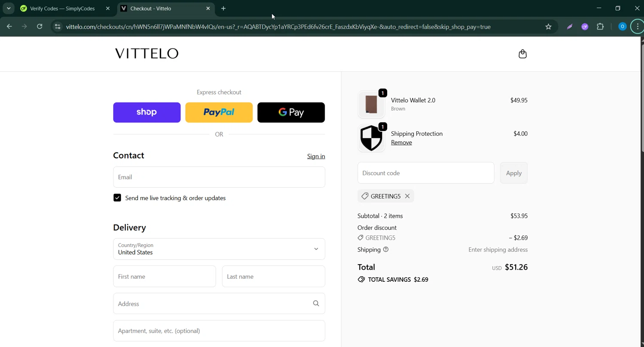
Task: Click the Apply discount button
Action: 514,173
